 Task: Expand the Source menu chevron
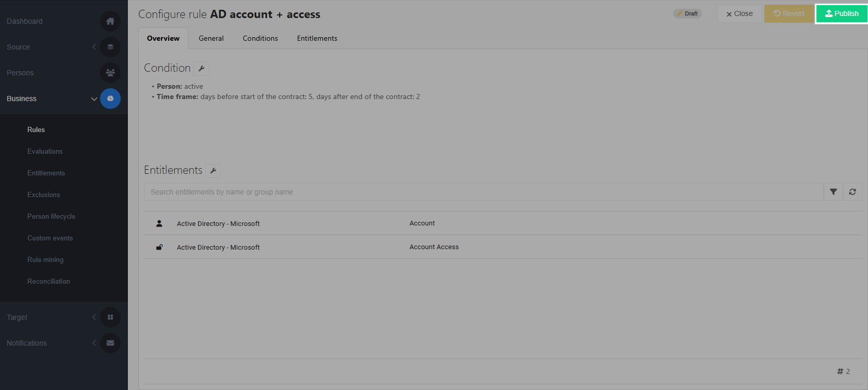(94, 47)
